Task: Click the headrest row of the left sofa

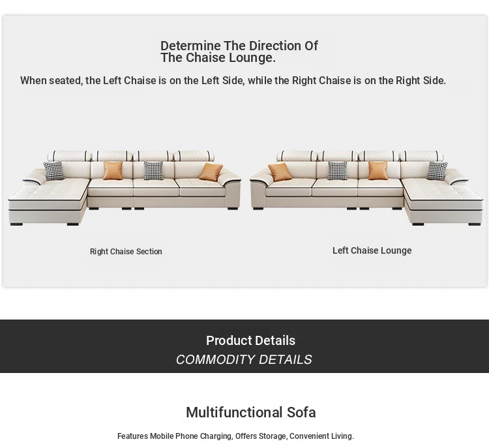Action: tap(131, 156)
